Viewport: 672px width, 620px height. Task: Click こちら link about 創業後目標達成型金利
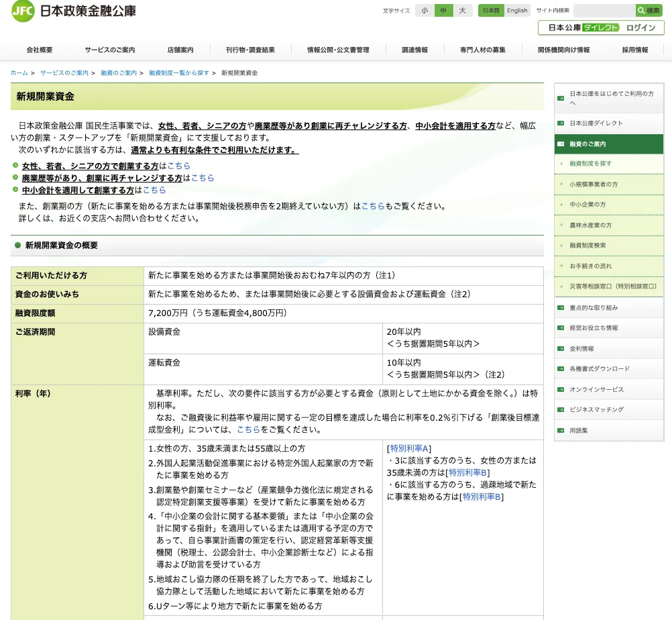249,429
